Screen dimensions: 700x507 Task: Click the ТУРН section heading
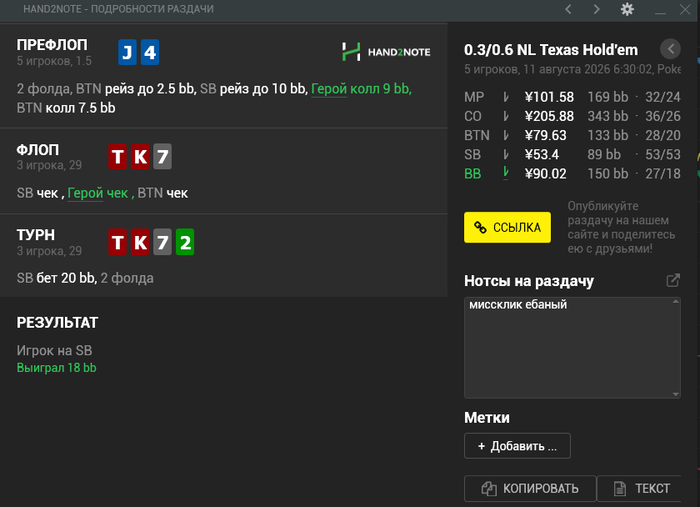(36, 235)
